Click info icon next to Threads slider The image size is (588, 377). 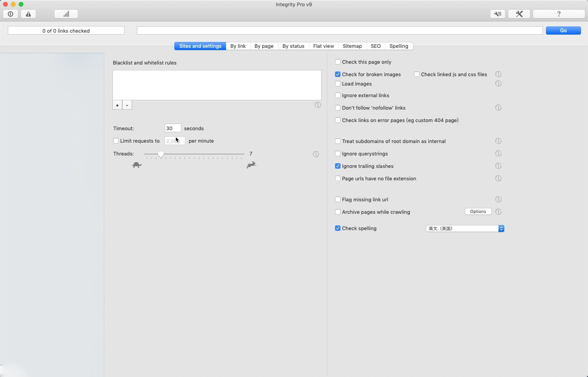pyautogui.click(x=316, y=154)
